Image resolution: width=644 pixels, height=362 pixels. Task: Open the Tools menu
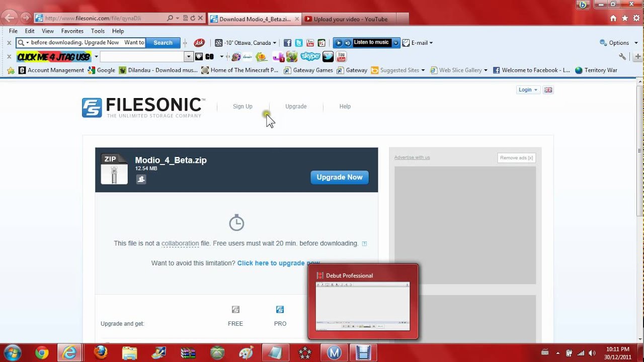tap(98, 31)
